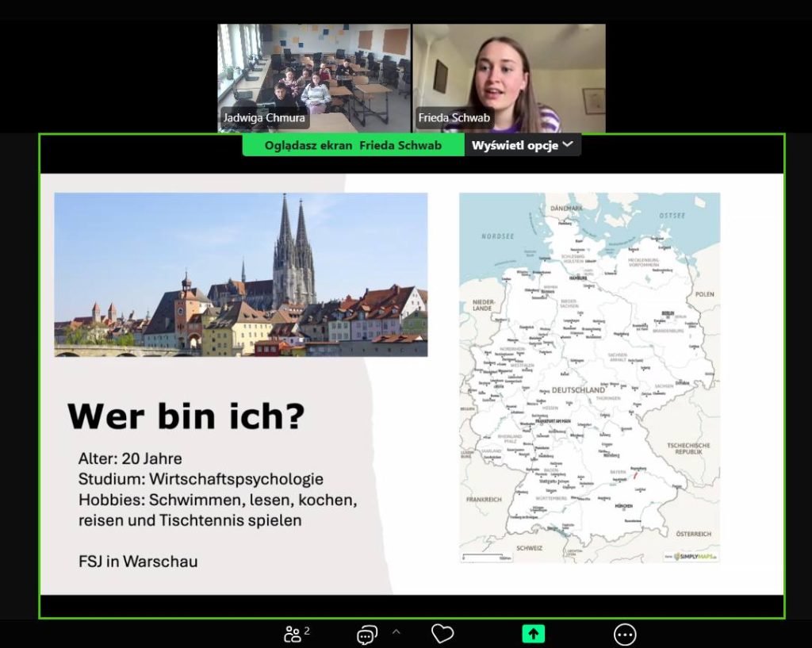The width and height of the screenshot is (812, 648).
Task: Open the More options ellipsis icon
Action: tap(625, 634)
